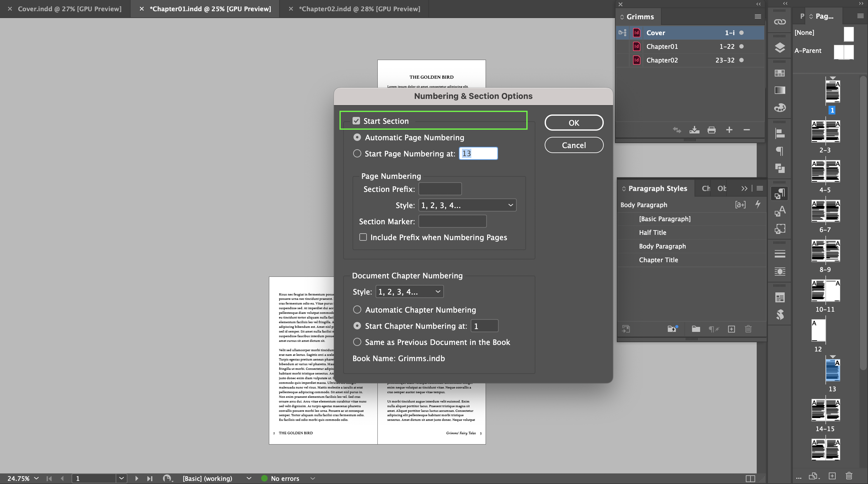
Task: Open the page numbering Style dropdown
Action: 467,205
